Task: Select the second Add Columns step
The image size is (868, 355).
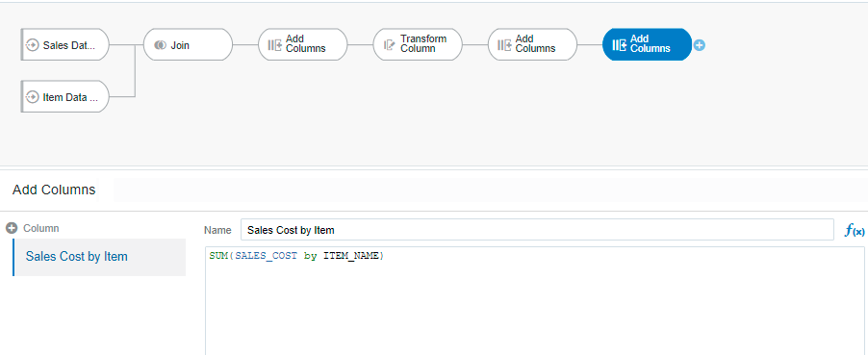Action: click(532, 45)
